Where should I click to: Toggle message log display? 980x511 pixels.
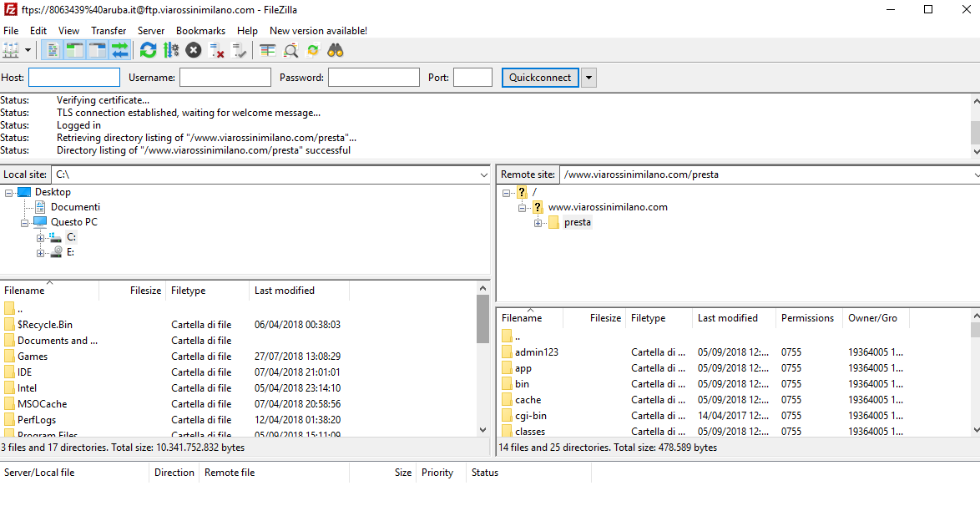click(x=53, y=50)
